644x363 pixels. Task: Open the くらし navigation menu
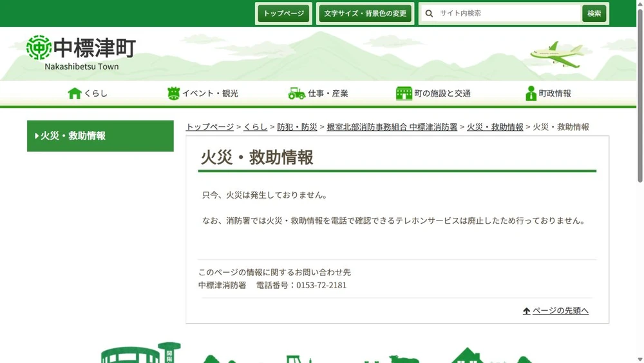click(88, 93)
